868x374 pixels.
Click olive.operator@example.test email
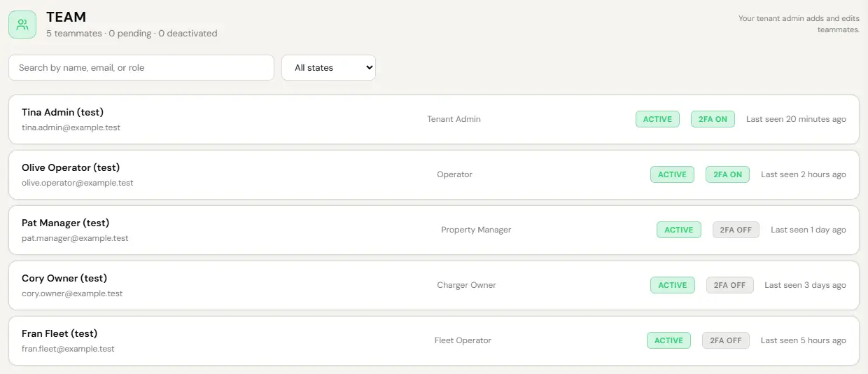(78, 183)
